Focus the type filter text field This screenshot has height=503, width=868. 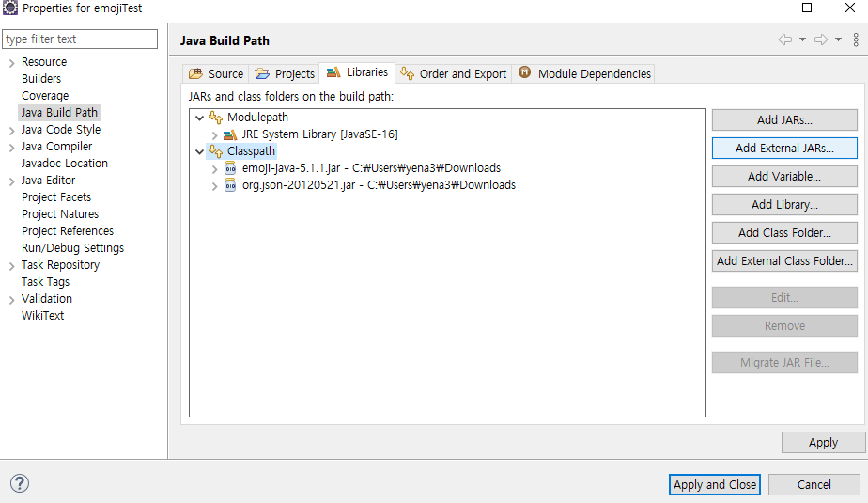pos(80,39)
